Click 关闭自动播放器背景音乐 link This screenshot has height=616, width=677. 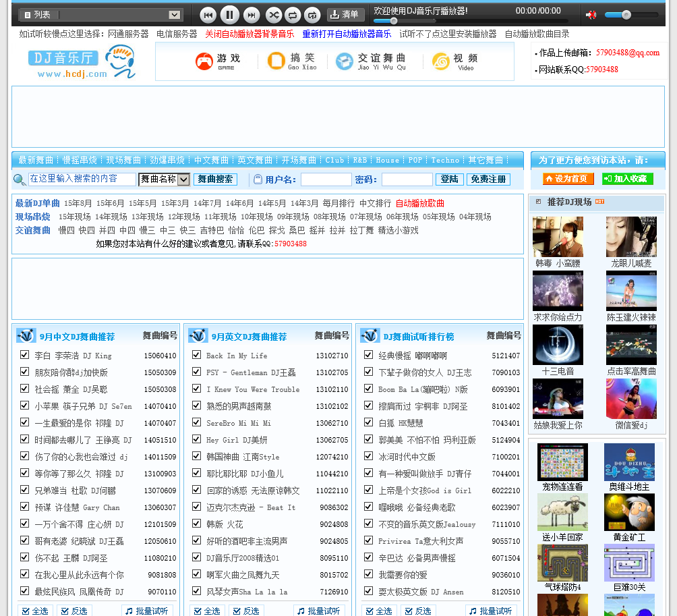249,34
